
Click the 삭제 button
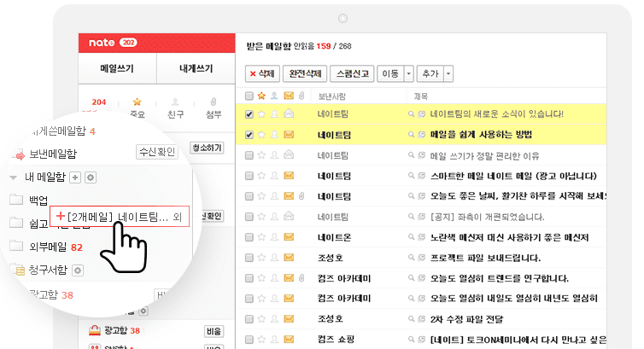pos(262,74)
